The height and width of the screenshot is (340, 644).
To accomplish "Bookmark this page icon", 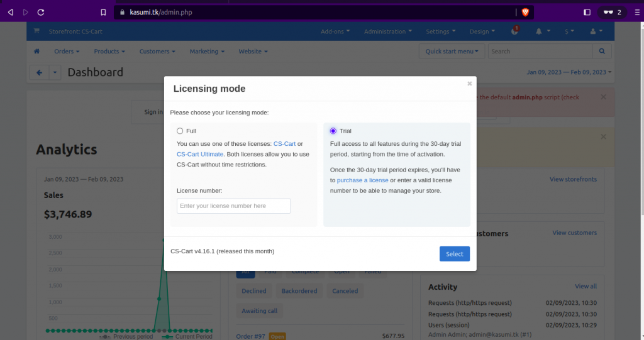I will (103, 13).
